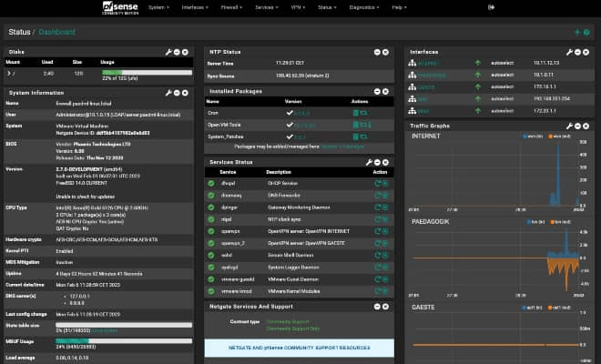The height and width of the screenshot is (364, 601).
Task: Stop the syslogd service
Action: (x=385, y=267)
